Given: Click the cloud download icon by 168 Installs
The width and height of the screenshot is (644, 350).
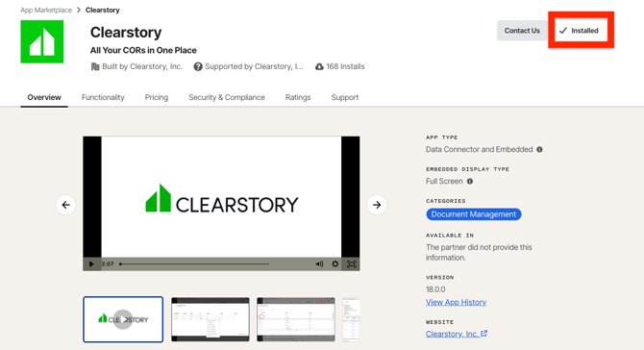Looking at the screenshot, I should 319,66.
